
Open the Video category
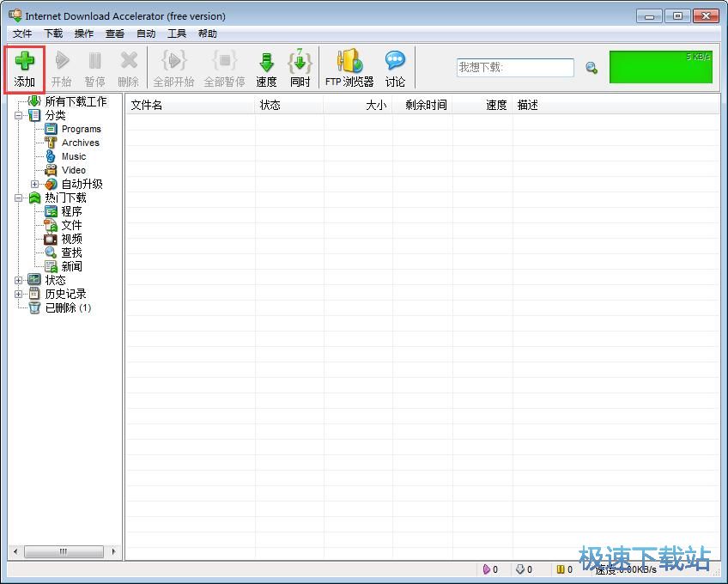click(73, 170)
